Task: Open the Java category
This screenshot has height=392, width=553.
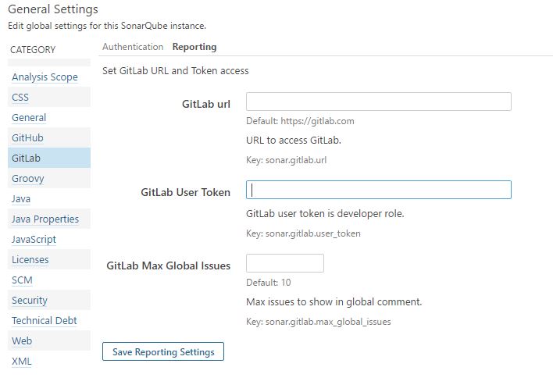Action: coord(21,199)
